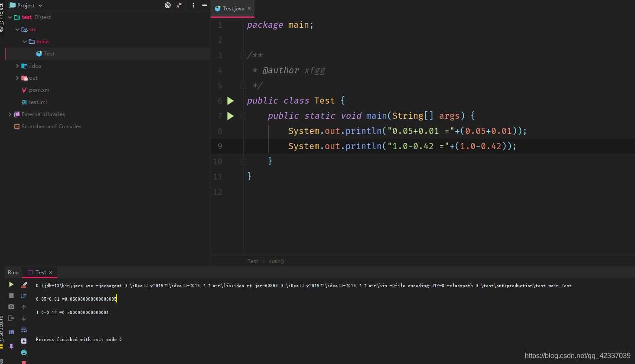Click the sort lines icon in console toolbar
This screenshot has height=364, width=635.
click(x=24, y=296)
